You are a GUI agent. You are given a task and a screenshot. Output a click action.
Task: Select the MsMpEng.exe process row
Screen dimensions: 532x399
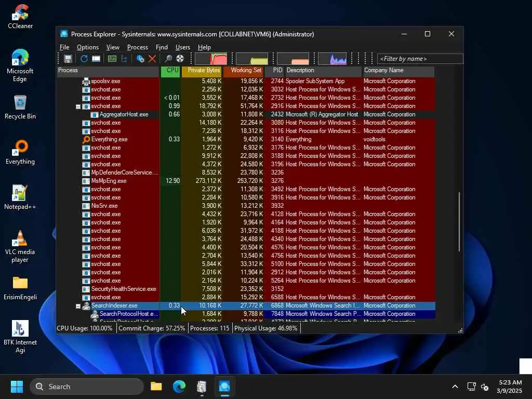(246, 181)
